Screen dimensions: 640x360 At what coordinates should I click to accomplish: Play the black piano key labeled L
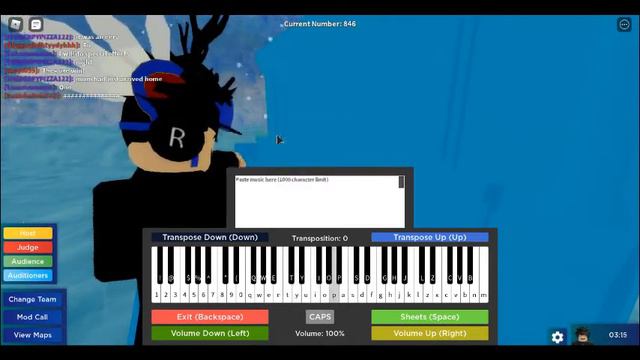[422, 265]
